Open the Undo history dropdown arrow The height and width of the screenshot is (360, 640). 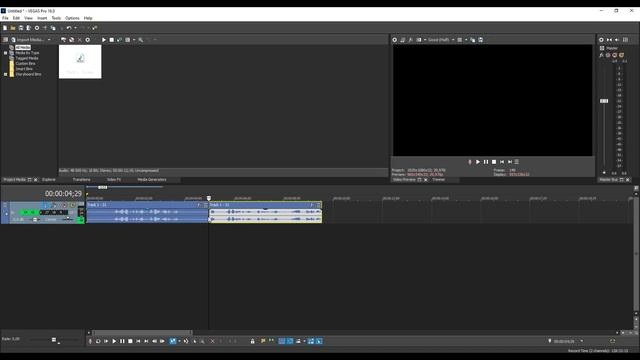pyautogui.click(x=76, y=28)
